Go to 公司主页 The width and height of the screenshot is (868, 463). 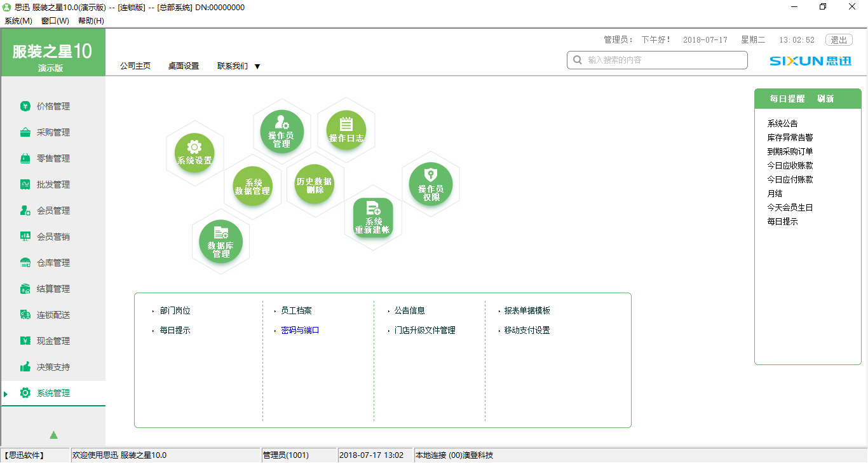tap(135, 66)
